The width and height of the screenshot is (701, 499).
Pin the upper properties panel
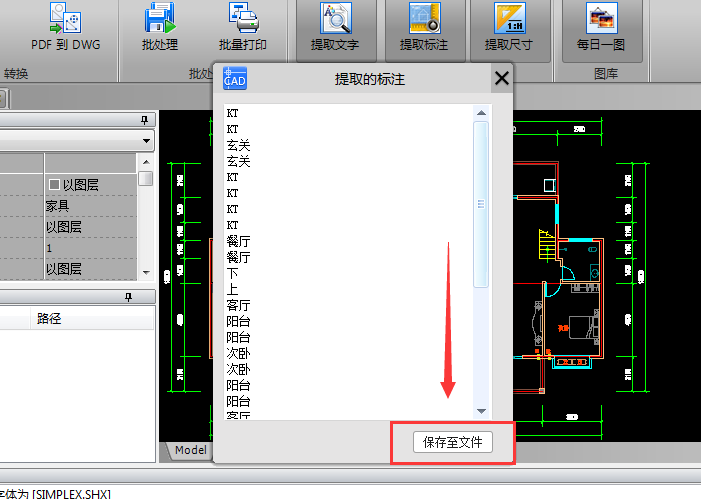(x=145, y=119)
